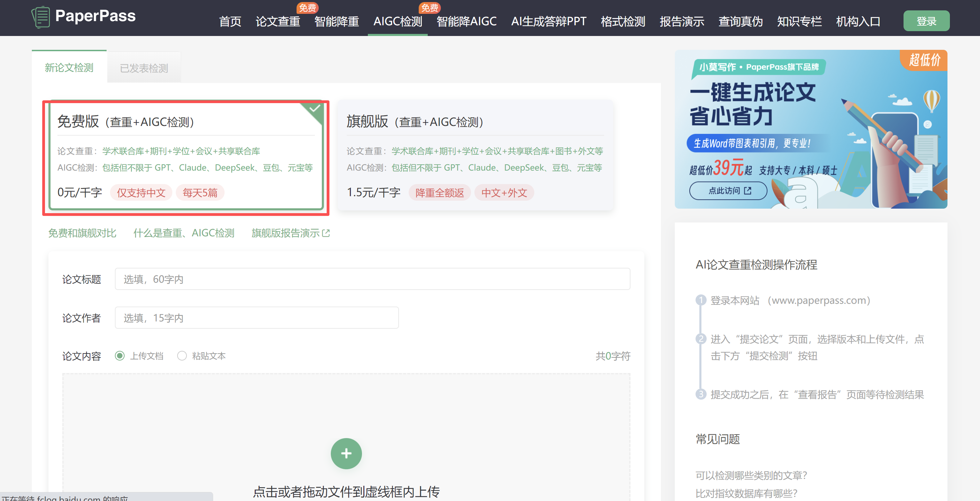Switch to the 已发表检测 tab
Screen dimensions: 980x501
[x=144, y=68]
